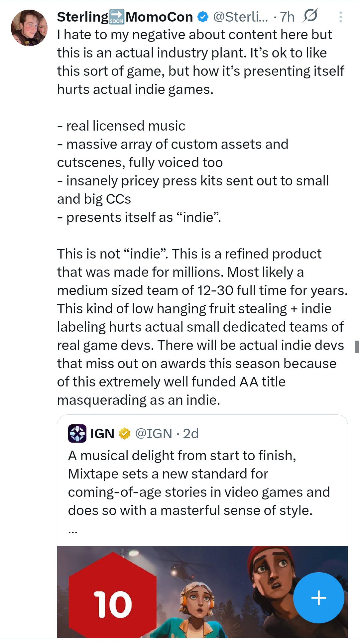The height and width of the screenshot is (644, 359).
Task: Open the three-dot more options menu
Action: [x=340, y=17]
